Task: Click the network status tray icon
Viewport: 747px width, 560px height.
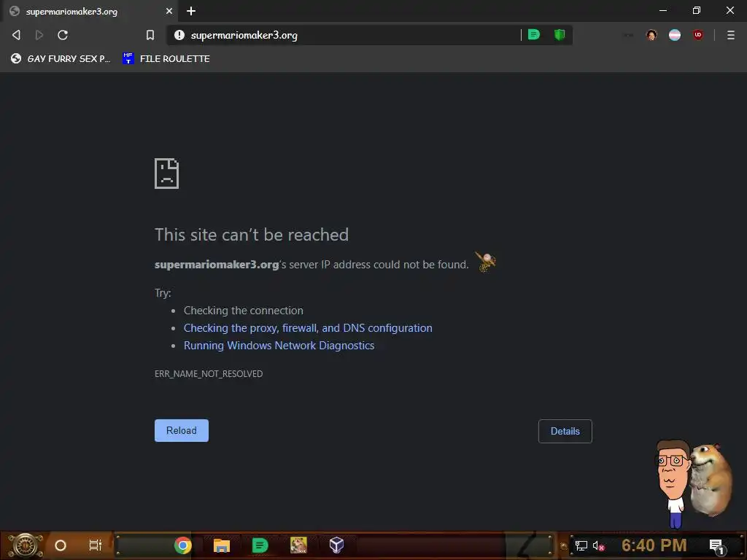Action: pos(581,545)
